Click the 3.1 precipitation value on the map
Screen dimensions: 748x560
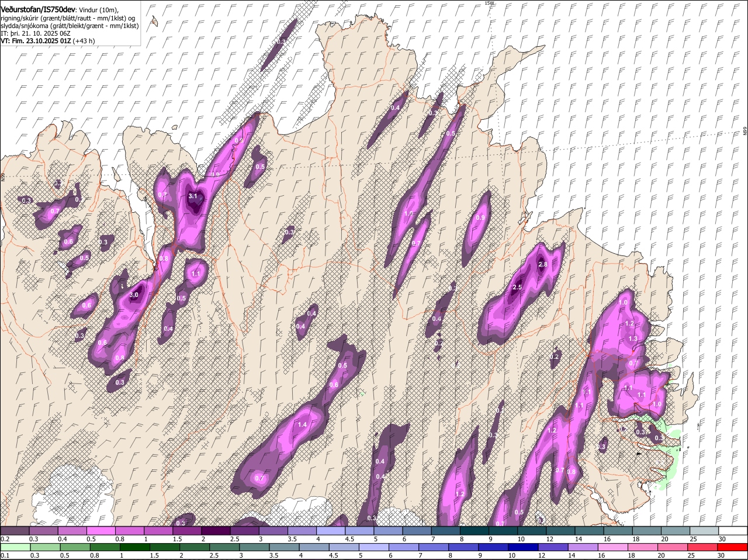[193, 196]
